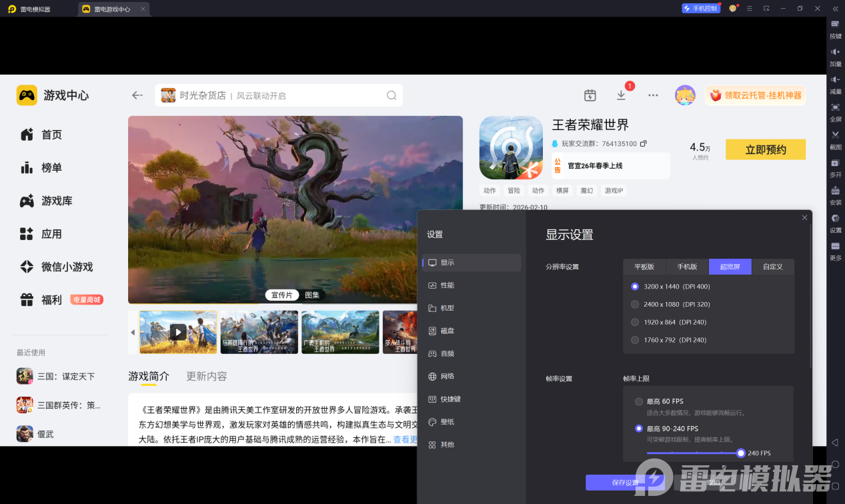Click 领取云托管-挂机神器 banner

755,95
